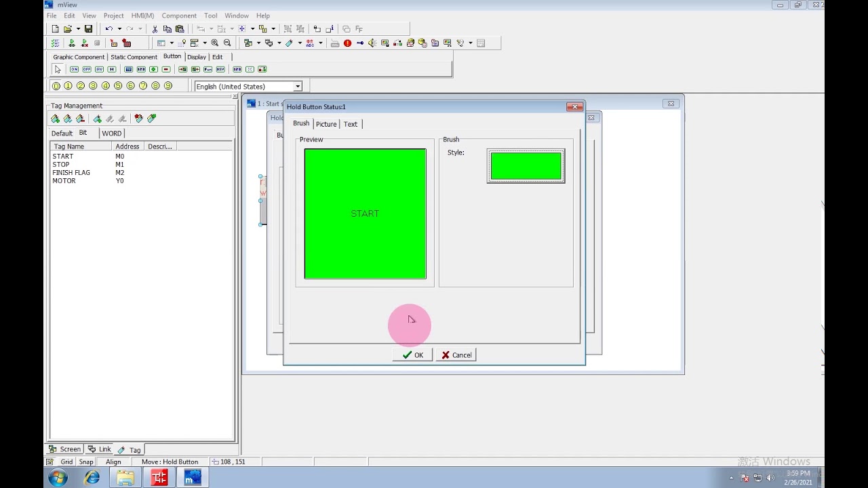Select the ON button component icon
The width and height of the screenshot is (868, 488).
pyautogui.click(x=74, y=69)
